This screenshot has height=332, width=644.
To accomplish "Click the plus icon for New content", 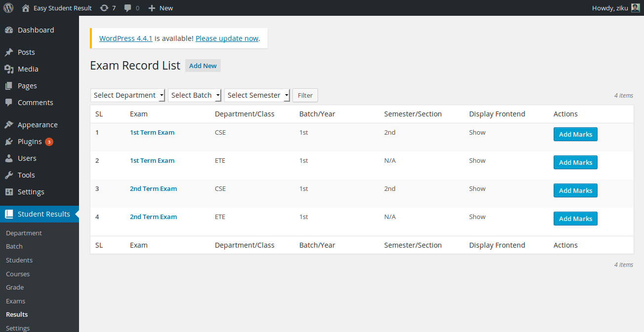I will pyautogui.click(x=152, y=8).
